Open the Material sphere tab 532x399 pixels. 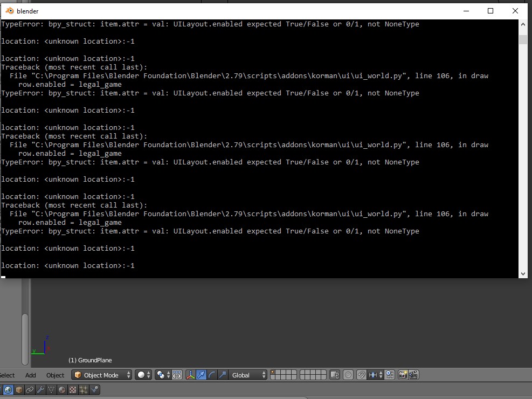pyautogui.click(x=62, y=390)
